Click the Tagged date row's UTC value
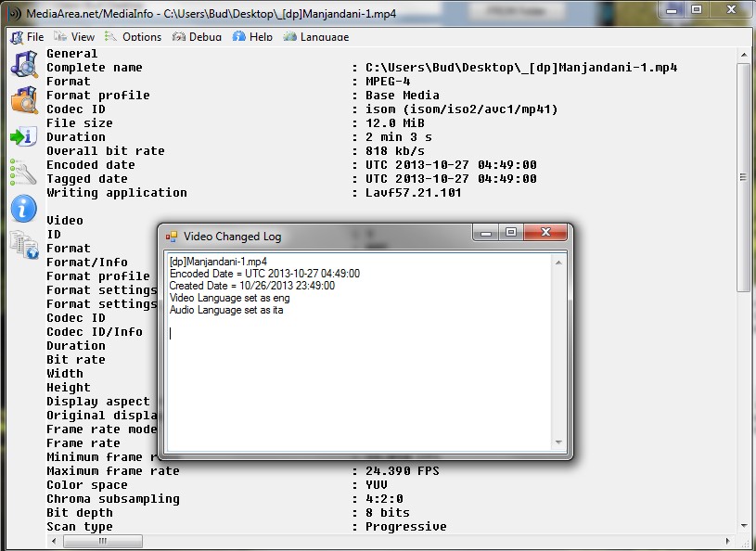Image resolution: width=756 pixels, height=551 pixels. point(451,179)
